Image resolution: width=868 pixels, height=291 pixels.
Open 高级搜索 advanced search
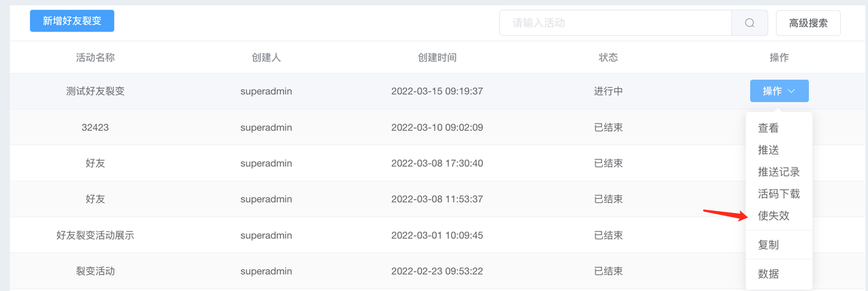tap(808, 22)
